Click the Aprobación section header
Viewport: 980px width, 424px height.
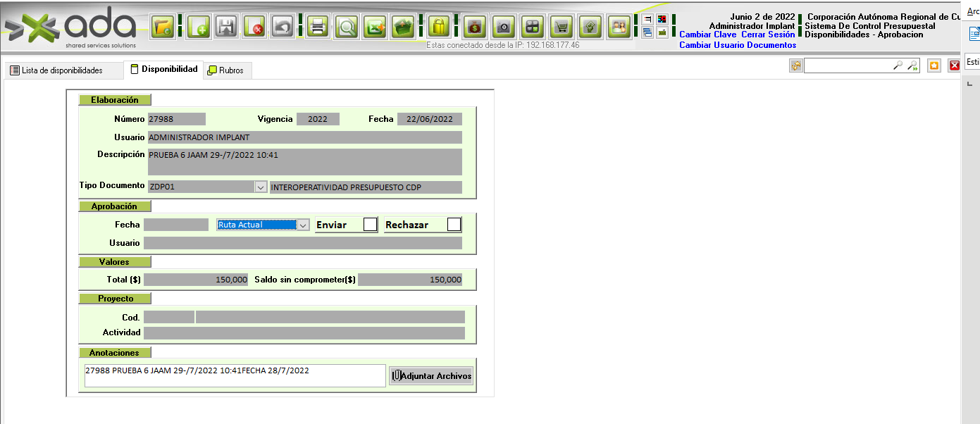click(115, 206)
